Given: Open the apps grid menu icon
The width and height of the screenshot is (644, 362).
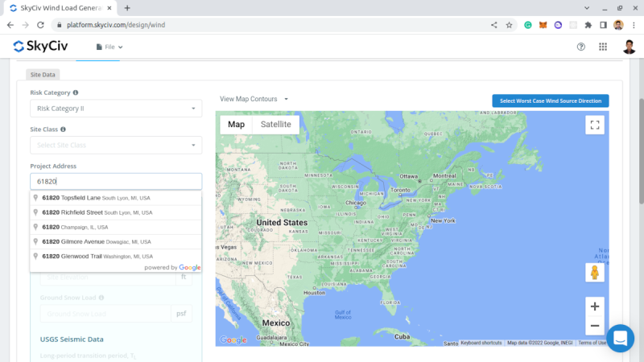Looking at the screenshot, I should click(x=603, y=47).
